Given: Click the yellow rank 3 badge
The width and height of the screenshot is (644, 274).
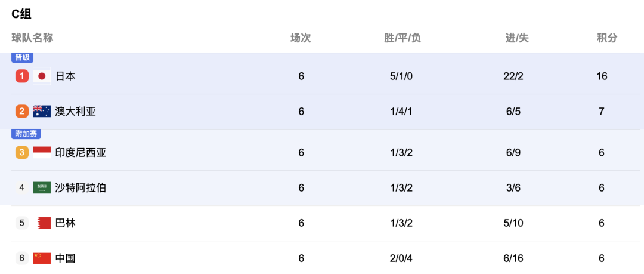Looking at the screenshot, I should tap(22, 152).
